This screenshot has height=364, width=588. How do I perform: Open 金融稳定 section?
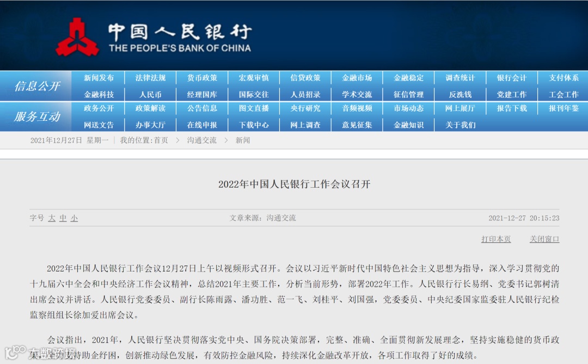409,78
